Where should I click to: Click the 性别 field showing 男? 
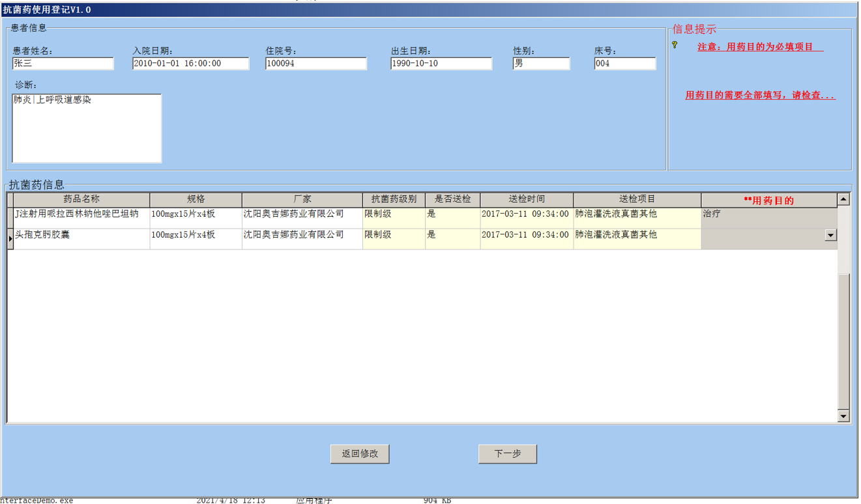click(x=541, y=64)
